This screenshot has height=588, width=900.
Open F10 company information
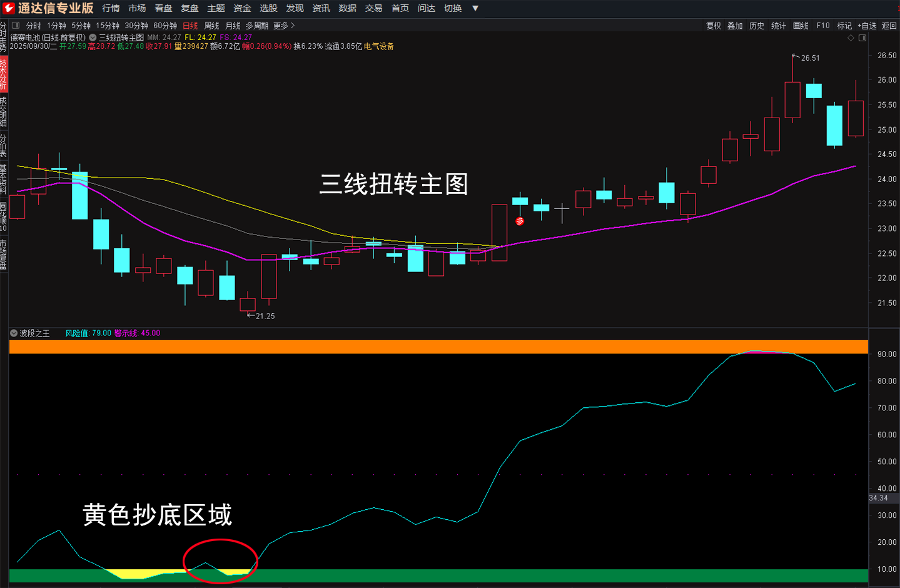click(823, 26)
